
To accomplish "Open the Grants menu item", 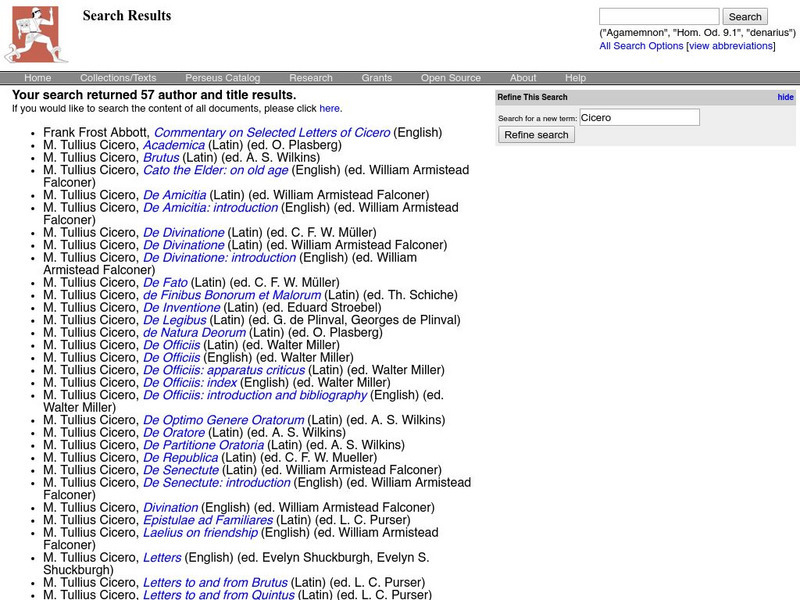I will click(377, 78).
